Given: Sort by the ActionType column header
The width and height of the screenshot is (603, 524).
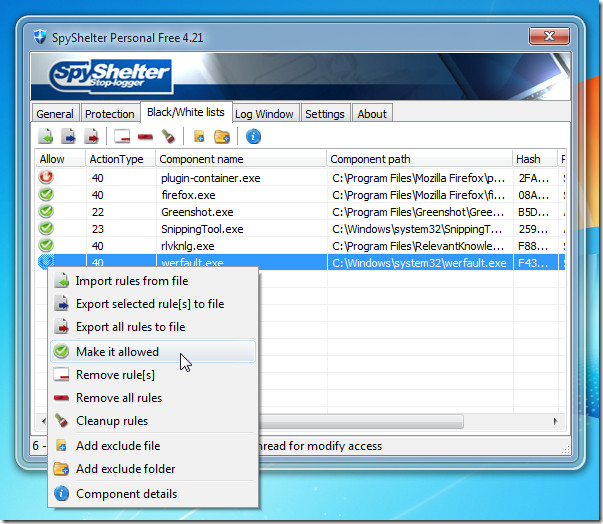Looking at the screenshot, I should click(x=121, y=159).
